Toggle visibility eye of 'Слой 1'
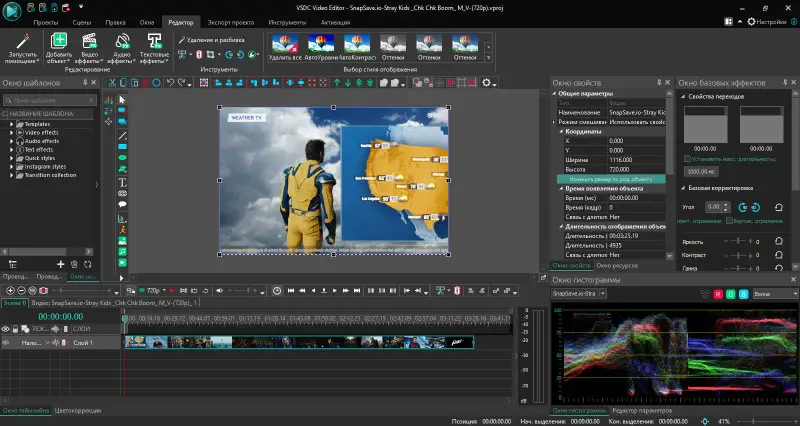Viewport: 800px width, 426px height. 6,343
